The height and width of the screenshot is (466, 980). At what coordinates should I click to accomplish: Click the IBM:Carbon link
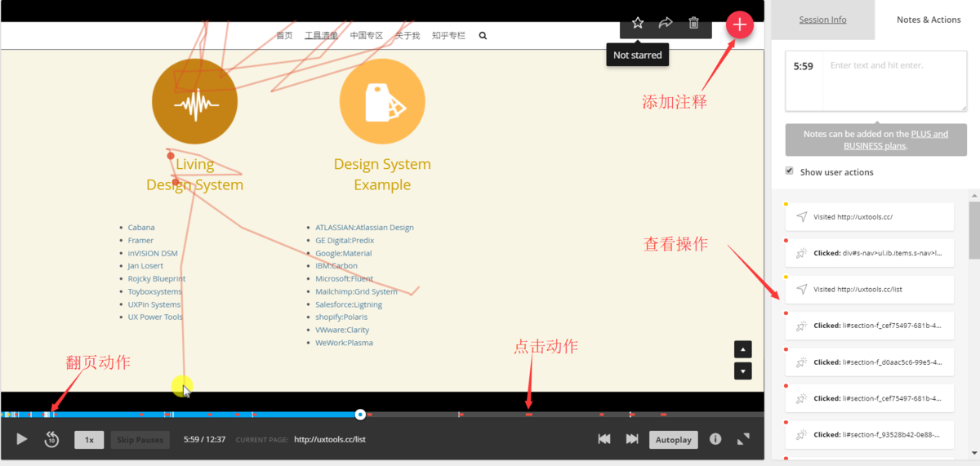pos(336,266)
